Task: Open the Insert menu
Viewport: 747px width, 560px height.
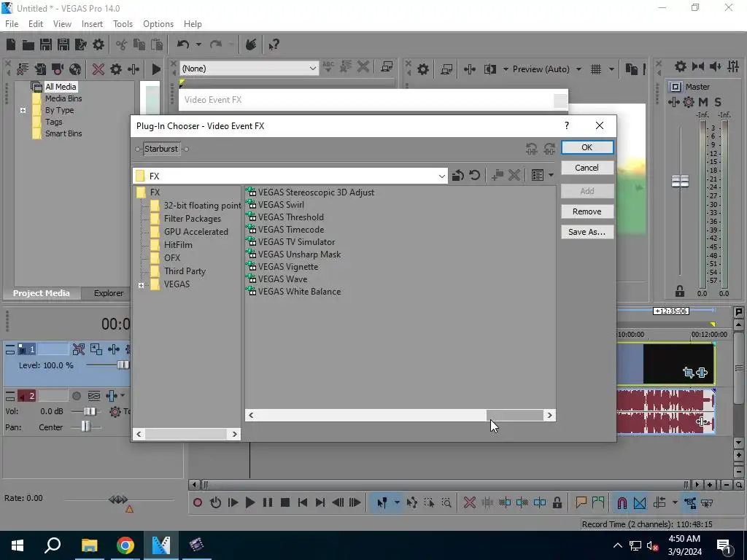Action: click(x=92, y=24)
